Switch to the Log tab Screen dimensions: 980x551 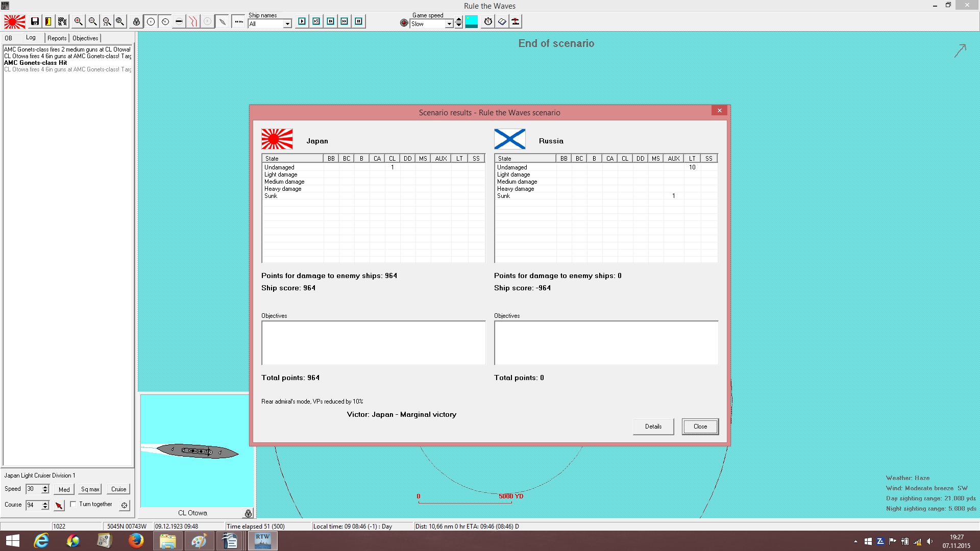(x=31, y=38)
